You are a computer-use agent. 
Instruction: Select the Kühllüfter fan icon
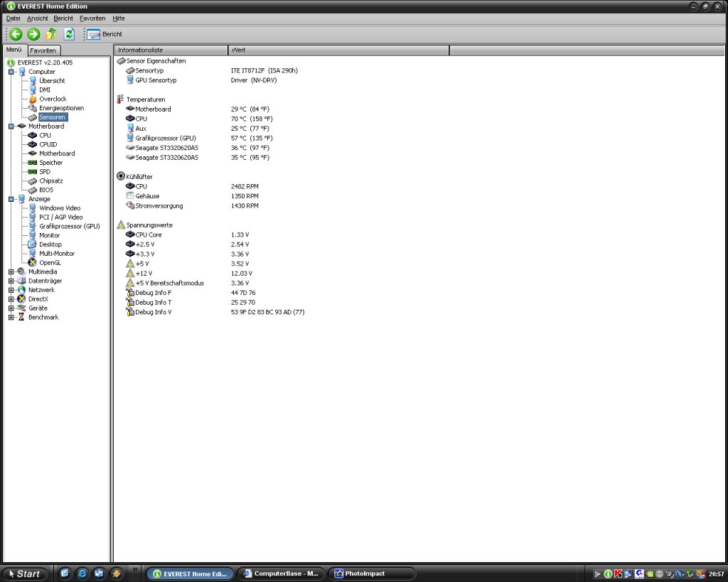[121, 176]
